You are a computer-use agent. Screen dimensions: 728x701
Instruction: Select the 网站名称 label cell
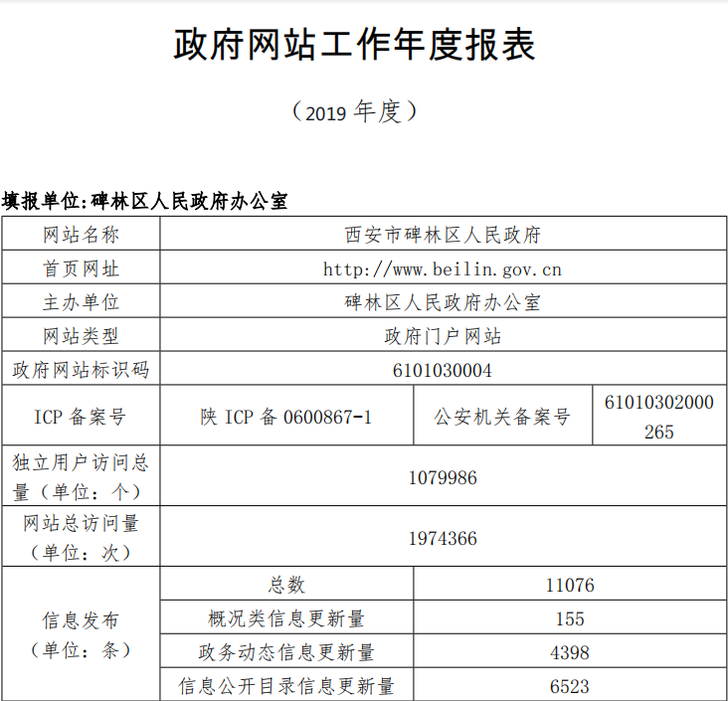81,236
